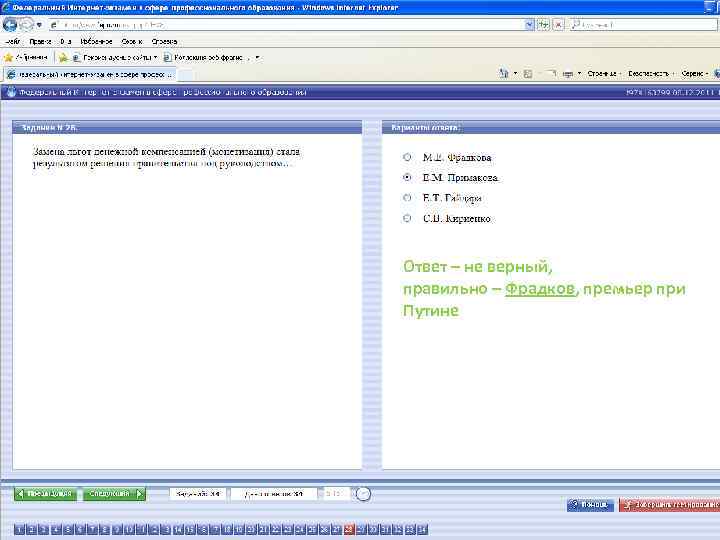Viewport: 720px width, 540px height.
Task: Click the green Предыдущая question button
Action: coord(45,494)
